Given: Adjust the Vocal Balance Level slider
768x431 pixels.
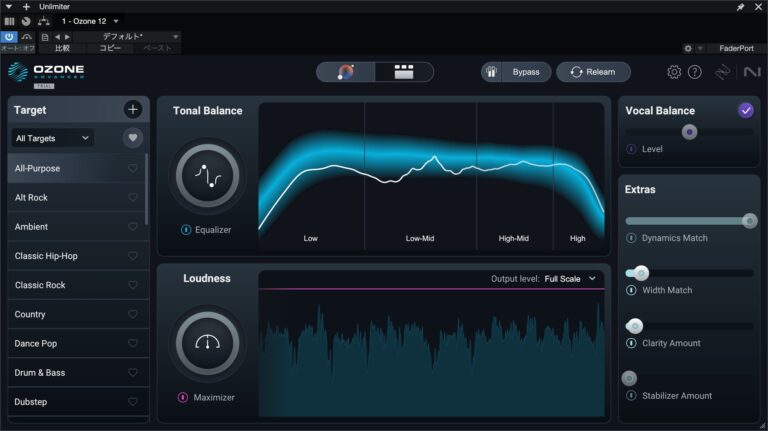Looking at the screenshot, I should coord(690,132).
